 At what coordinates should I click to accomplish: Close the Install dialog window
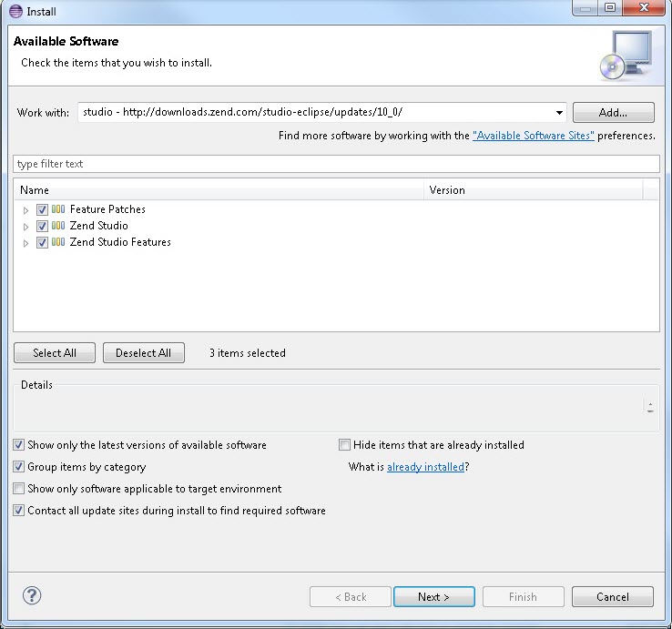click(x=643, y=7)
